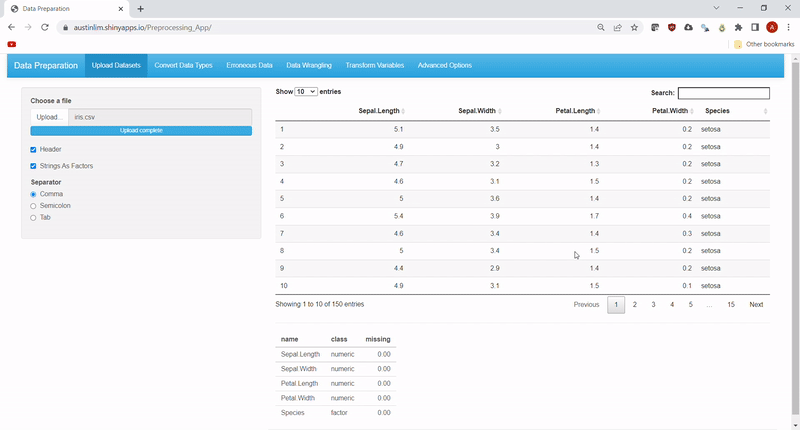This screenshot has width=800, height=430.
Task: Click Petal.Length value 1.7 in row 6
Action: [594, 216]
